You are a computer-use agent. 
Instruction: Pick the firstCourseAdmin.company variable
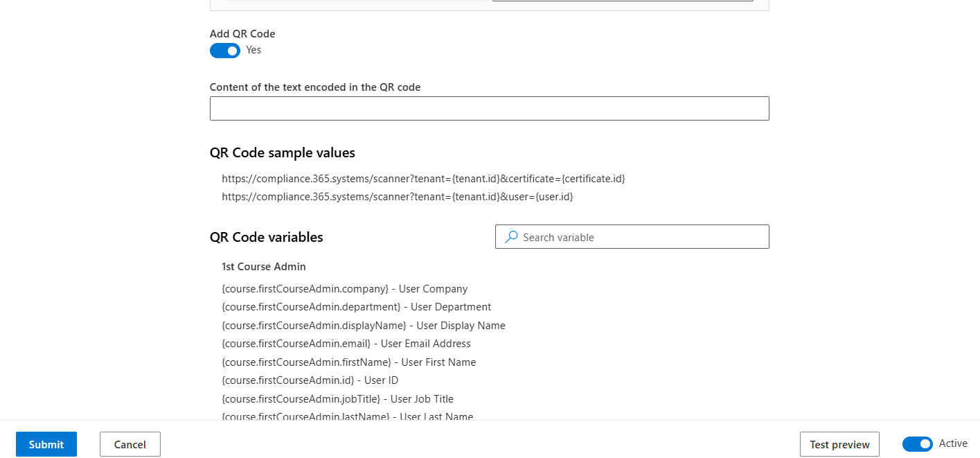344,289
